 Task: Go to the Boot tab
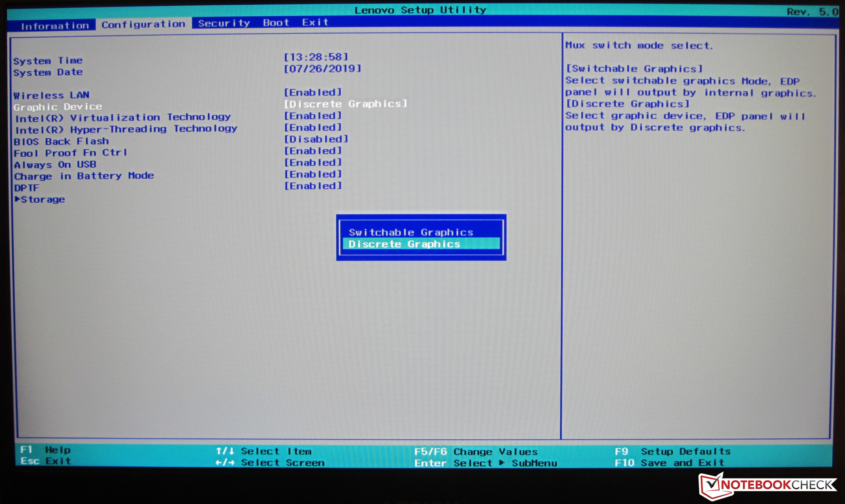pos(276,22)
